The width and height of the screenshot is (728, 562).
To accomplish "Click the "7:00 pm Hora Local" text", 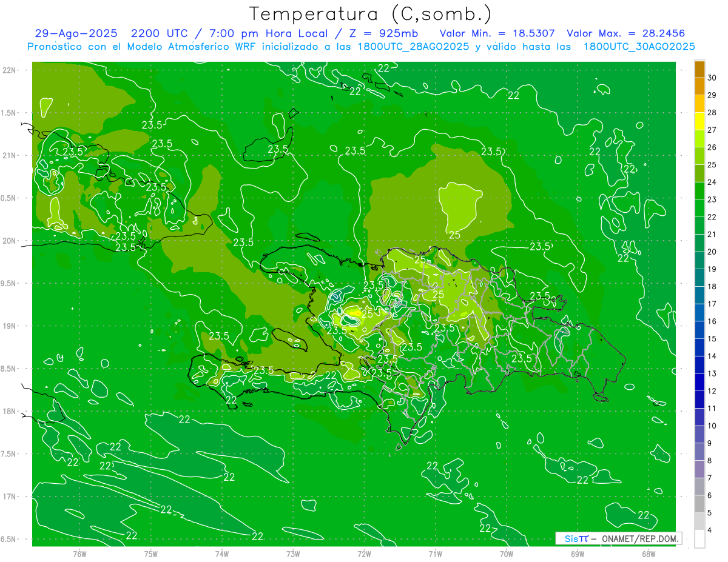I will point(268,34).
